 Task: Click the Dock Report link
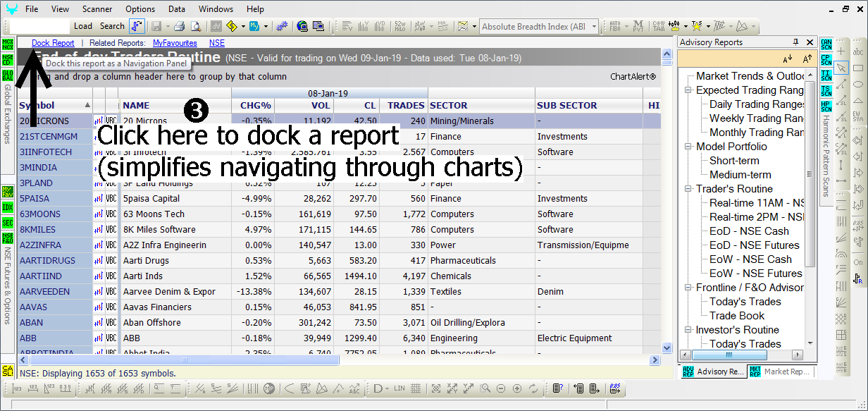53,43
